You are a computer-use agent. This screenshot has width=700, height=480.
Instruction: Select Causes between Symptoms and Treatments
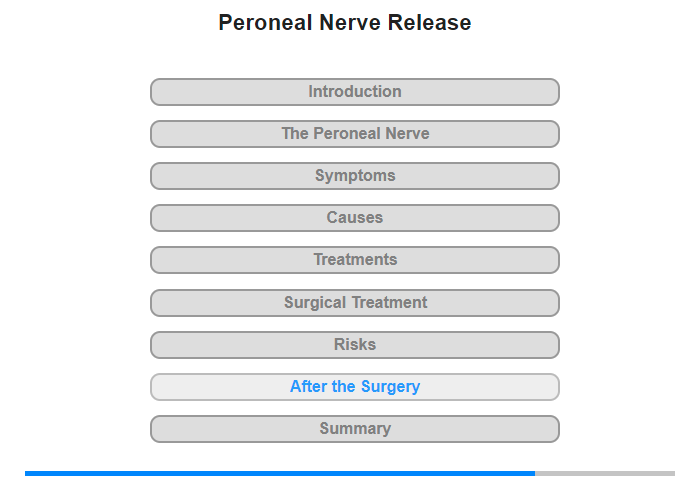tap(354, 218)
